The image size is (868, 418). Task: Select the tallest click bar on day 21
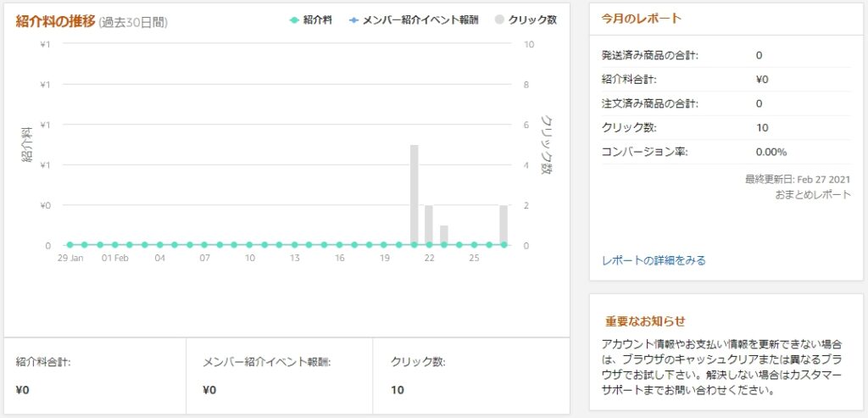[414, 195]
